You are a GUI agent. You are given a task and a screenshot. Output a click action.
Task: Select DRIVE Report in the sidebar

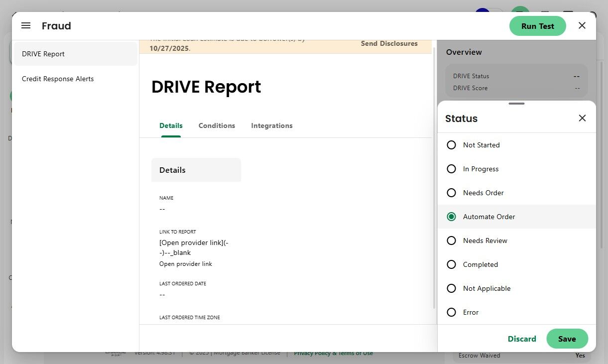pyautogui.click(x=43, y=54)
